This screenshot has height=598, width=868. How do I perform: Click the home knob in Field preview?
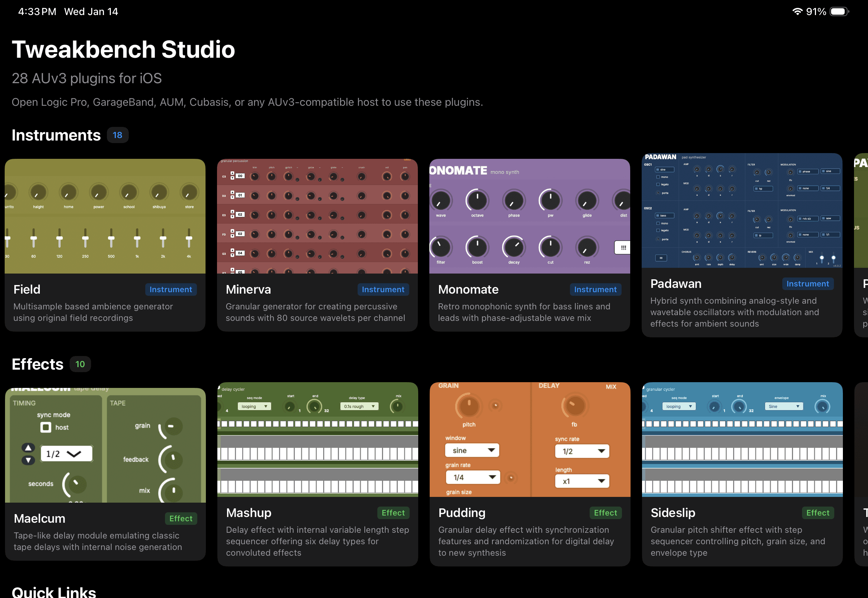click(69, 193)
